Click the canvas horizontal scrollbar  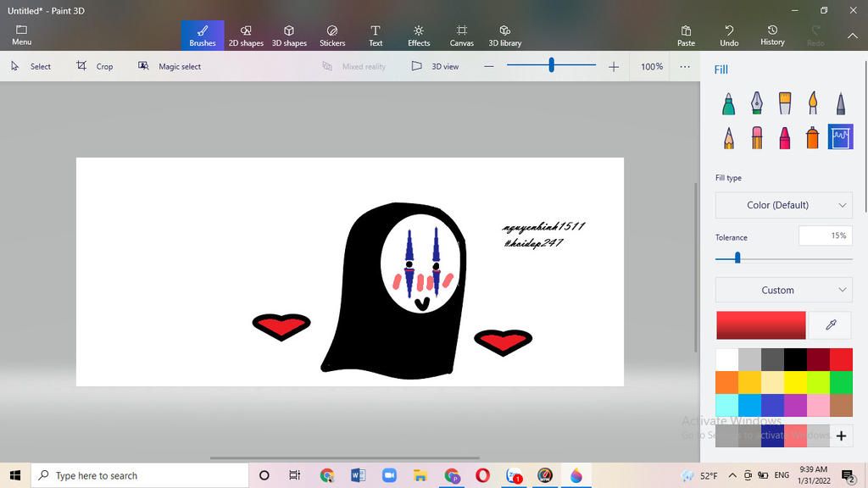(x=344, y=458)
